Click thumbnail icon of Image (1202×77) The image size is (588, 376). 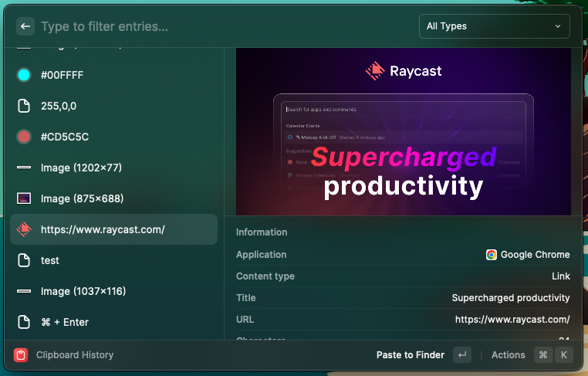coord(24,168)
